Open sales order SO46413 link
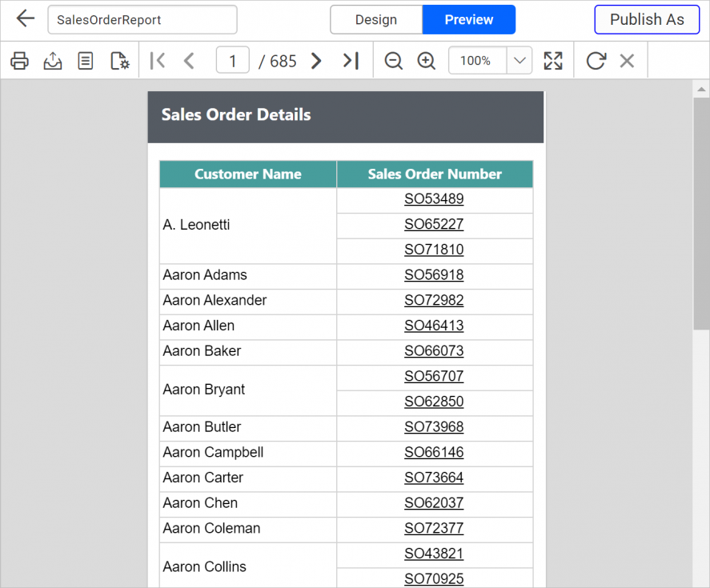The height and width of the screenshot is (588, 710). tap(434, 326)
